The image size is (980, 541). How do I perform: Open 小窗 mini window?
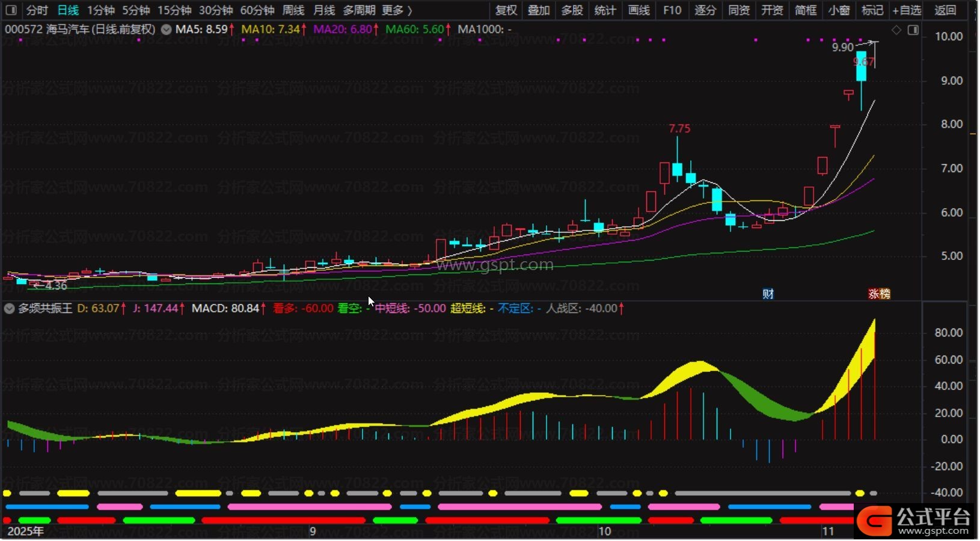839,10
